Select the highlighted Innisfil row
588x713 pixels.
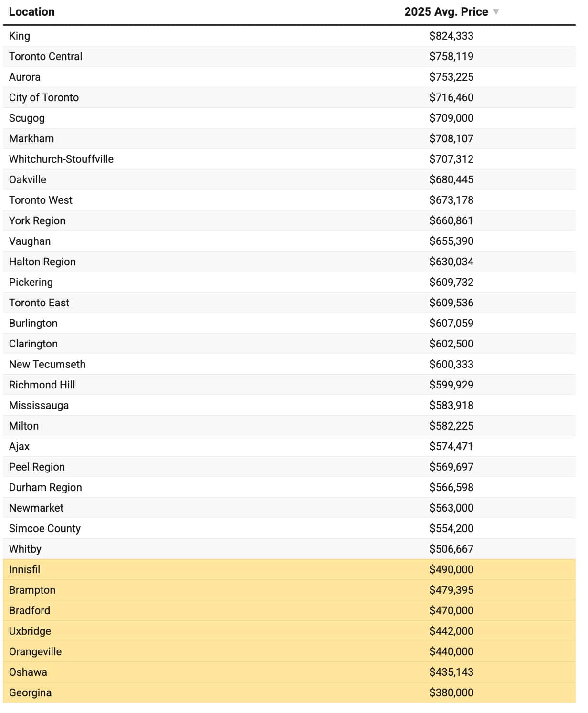coord(289,569)
